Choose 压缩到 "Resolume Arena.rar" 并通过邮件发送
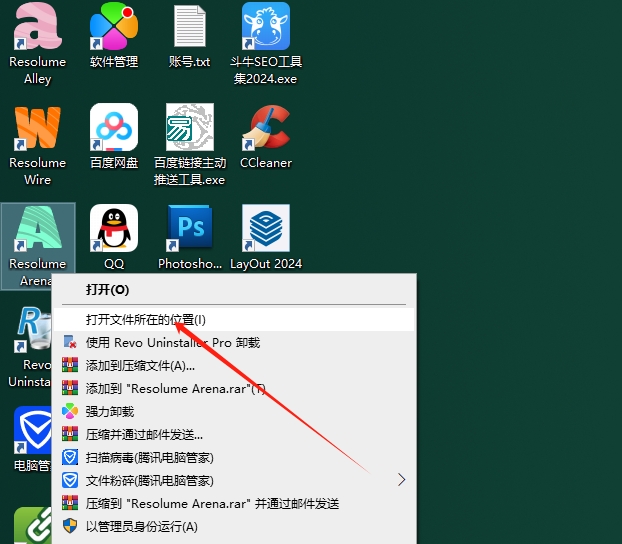This screenshot has height=544, width=622. [x=234, y=504]
